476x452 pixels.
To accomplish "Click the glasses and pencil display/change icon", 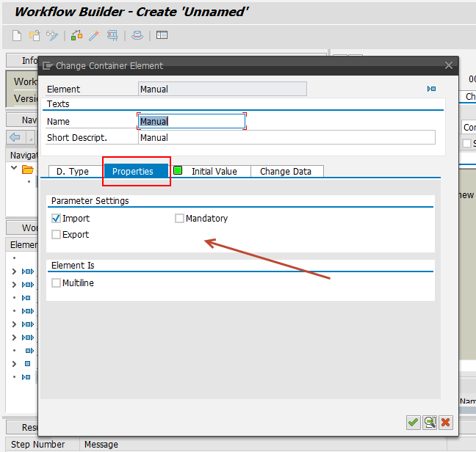I will pyautogui.click(x=52, y=35).
